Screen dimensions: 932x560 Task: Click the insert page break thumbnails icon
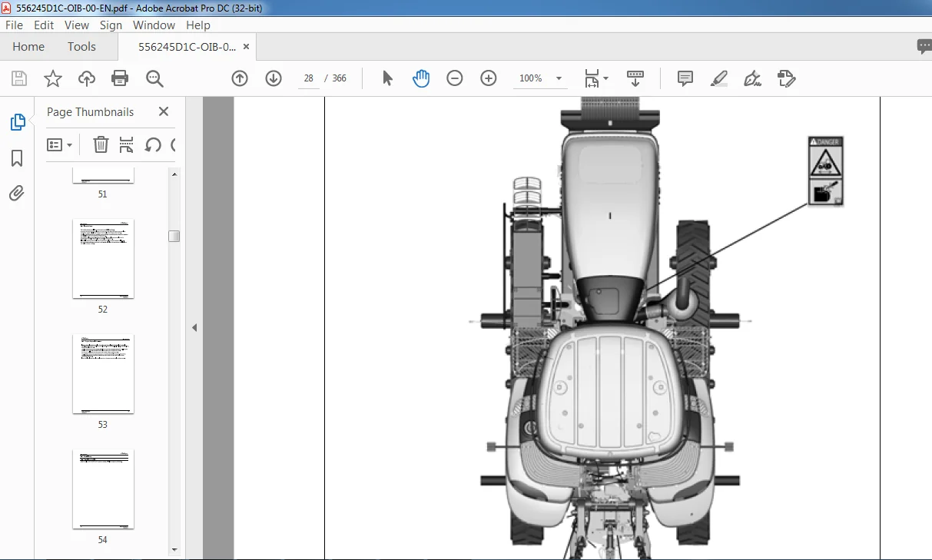pos(127,144)
